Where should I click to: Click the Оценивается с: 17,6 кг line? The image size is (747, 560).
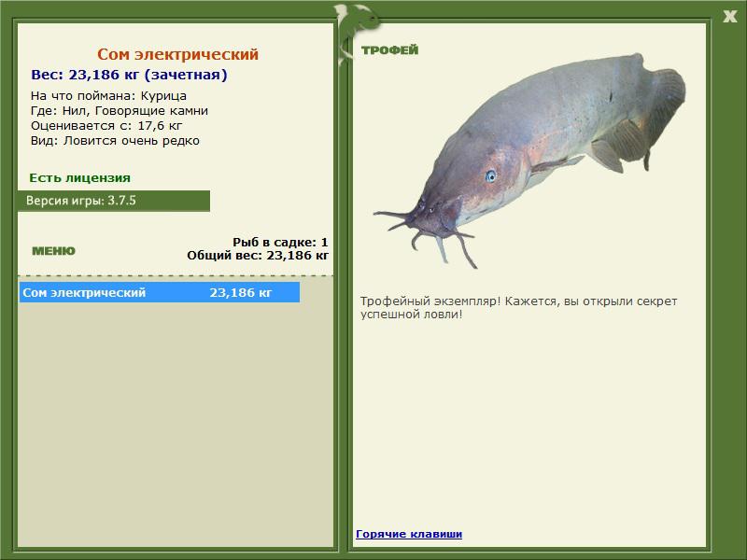pyautogui.click(x=106, y=126)
